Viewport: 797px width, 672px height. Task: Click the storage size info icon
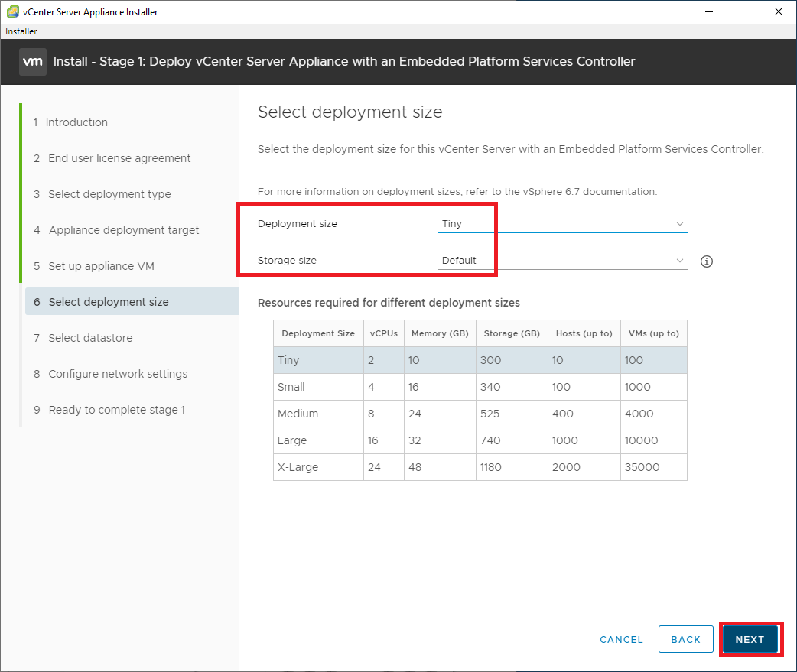pyautogui.click(x=706, y=261)
